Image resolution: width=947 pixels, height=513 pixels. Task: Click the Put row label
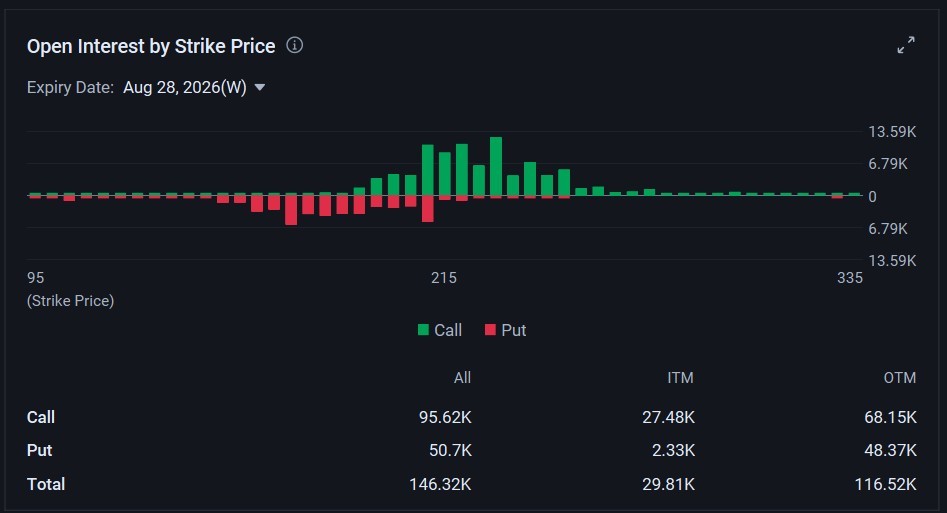(x=39, y=450)
